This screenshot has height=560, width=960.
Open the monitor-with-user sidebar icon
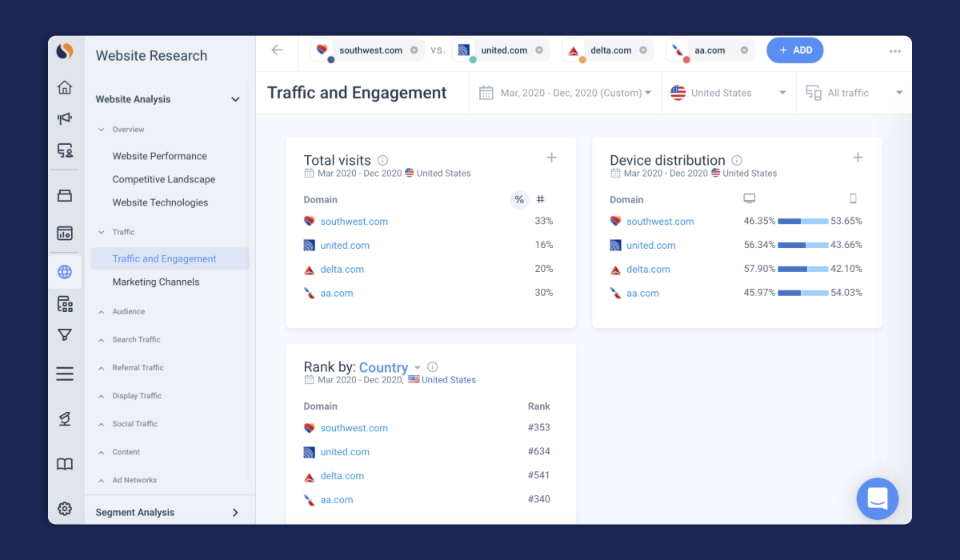pos(65,150)
